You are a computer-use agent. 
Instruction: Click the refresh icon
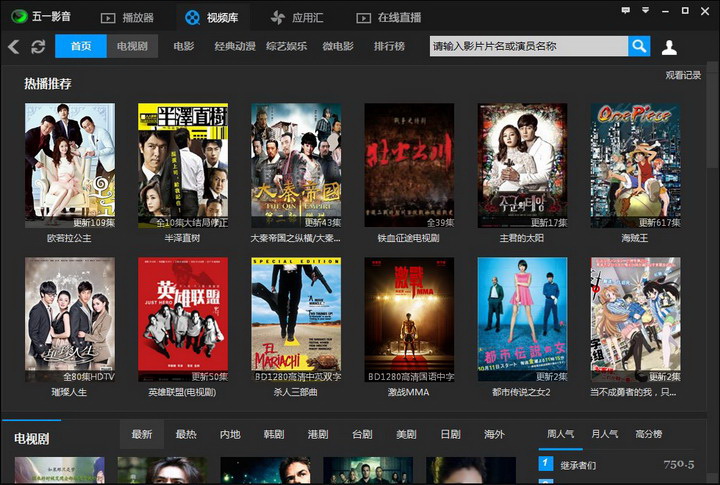click(x=38, y=46)
